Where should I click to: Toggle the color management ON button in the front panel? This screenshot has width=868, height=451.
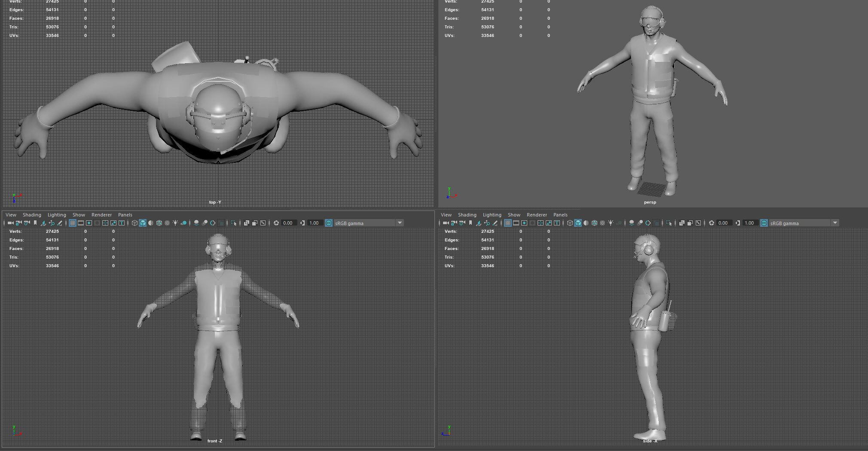329,223
